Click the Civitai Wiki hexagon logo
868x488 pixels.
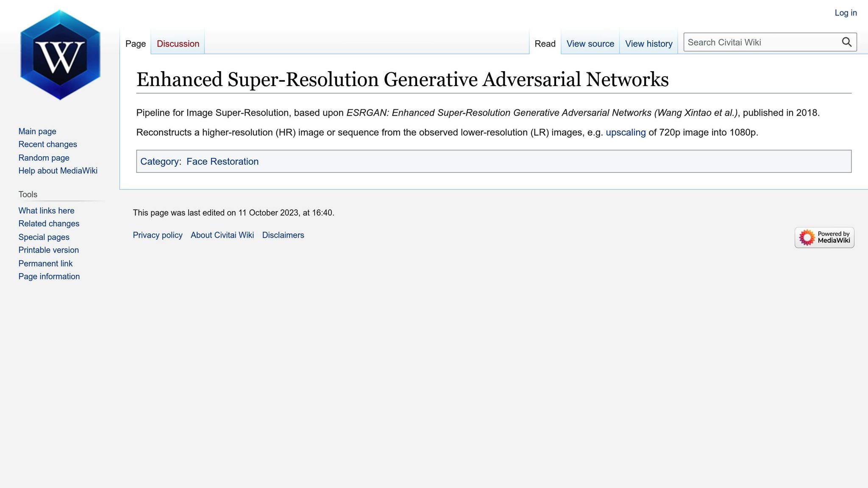(x=60, y=55)
